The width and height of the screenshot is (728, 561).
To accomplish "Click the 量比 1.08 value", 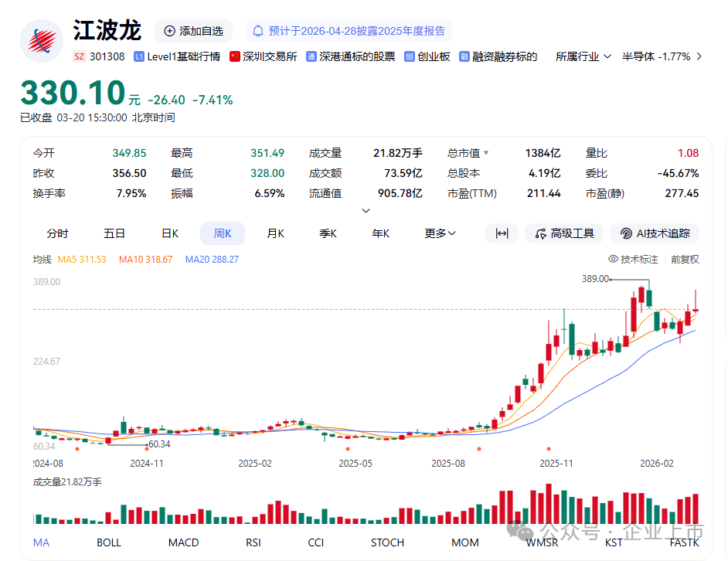I will point(688,153).
